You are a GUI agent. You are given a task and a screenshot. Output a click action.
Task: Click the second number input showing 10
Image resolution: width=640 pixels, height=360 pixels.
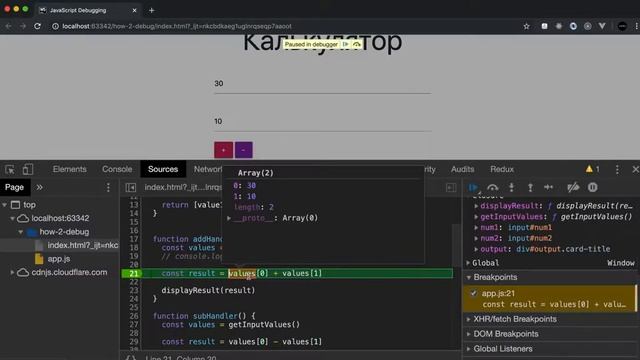tap(322, 122)
